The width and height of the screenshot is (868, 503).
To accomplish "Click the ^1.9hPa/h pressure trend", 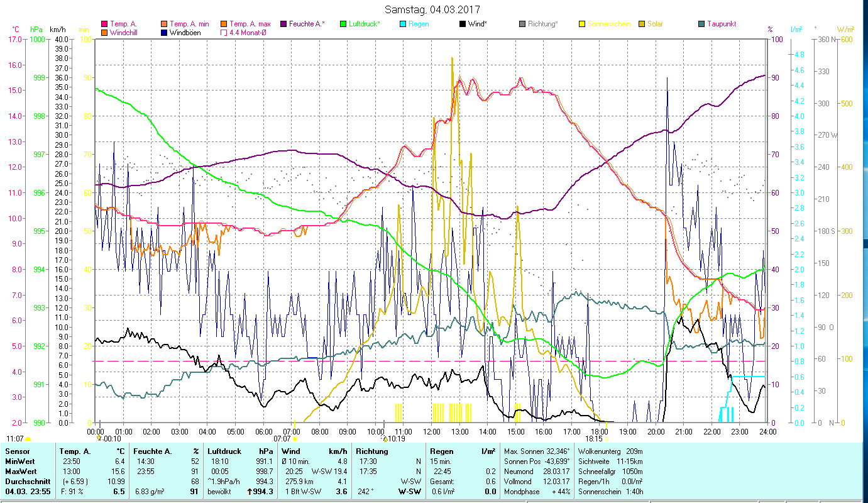I will click(x=225, y=482).
